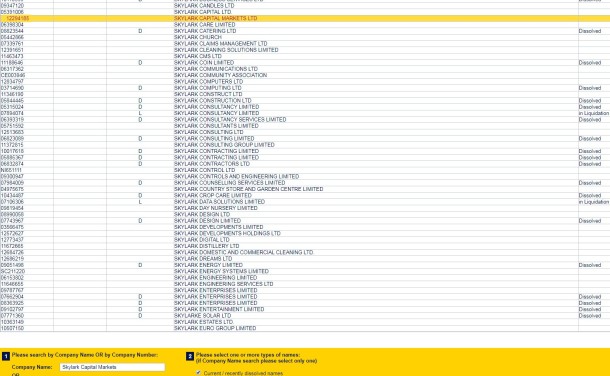Click the Dissolved status of SKYLARKE SOLAR LTD
The image size is (610, 376).
590,316
